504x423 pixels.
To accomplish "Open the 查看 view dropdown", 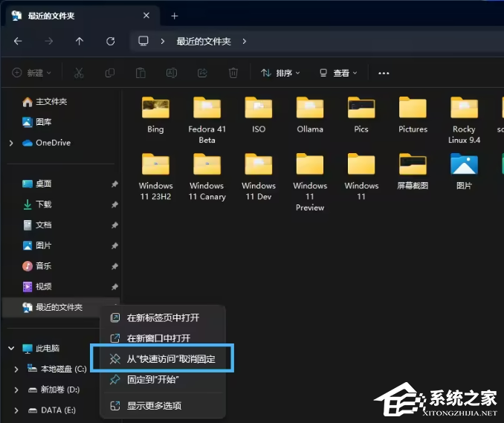I will click(x=338, y=73).
